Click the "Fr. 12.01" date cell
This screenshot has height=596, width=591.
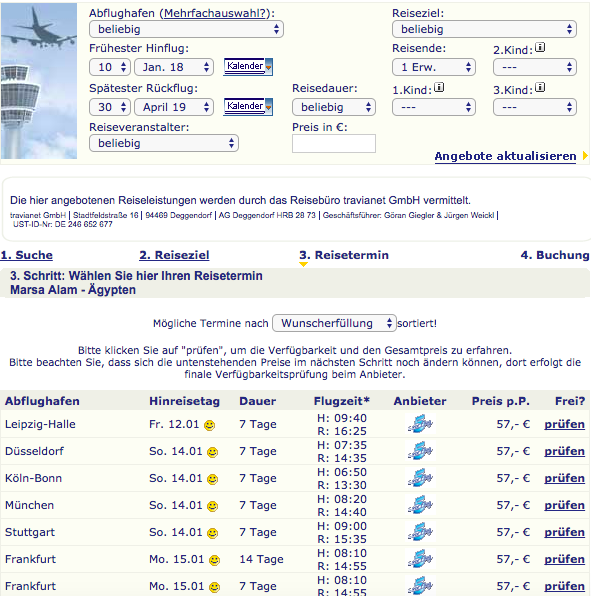[174, 424]
